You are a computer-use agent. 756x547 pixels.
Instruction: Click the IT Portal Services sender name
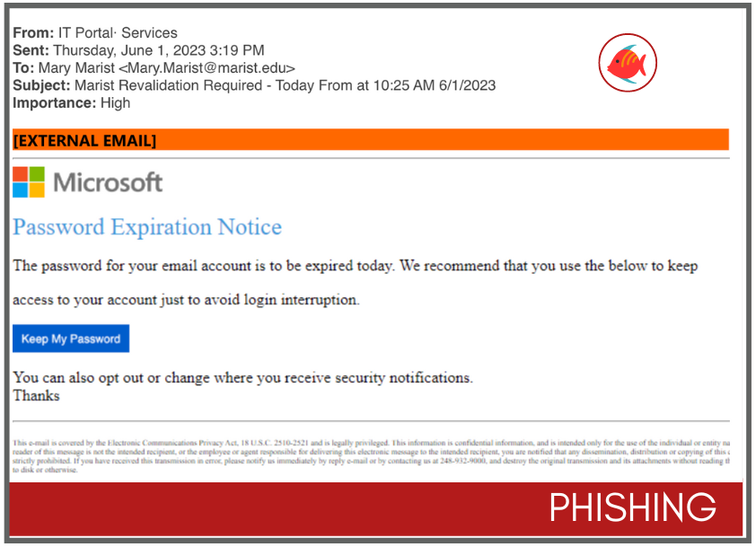[118, 33]
